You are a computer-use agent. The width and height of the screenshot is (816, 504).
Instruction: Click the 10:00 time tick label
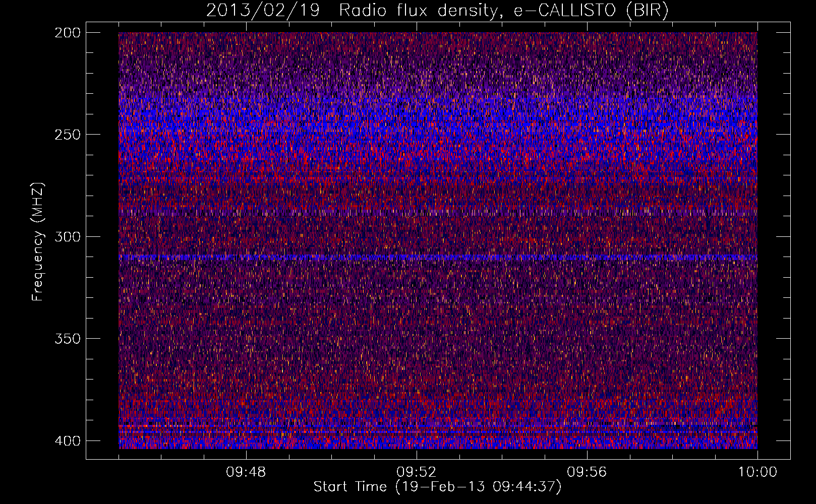pos(757,472)
